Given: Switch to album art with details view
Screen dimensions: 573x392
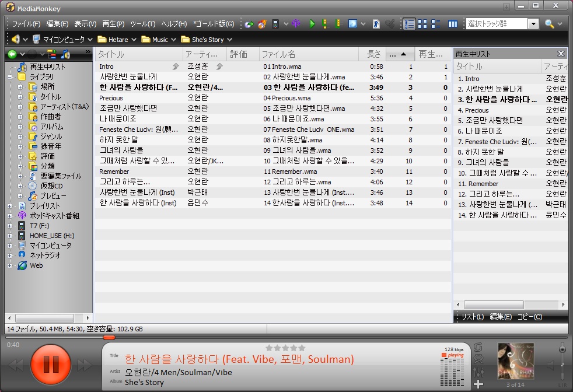Looking at the screenshot, I should pyautogui.click(x=436, y=24).
